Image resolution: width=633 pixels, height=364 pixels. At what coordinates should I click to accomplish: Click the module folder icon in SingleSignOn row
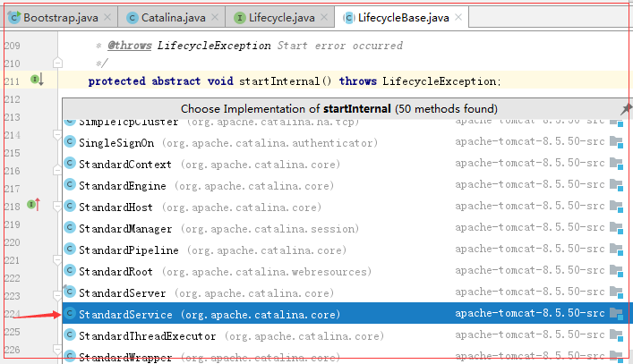click(x=617, y=142)
